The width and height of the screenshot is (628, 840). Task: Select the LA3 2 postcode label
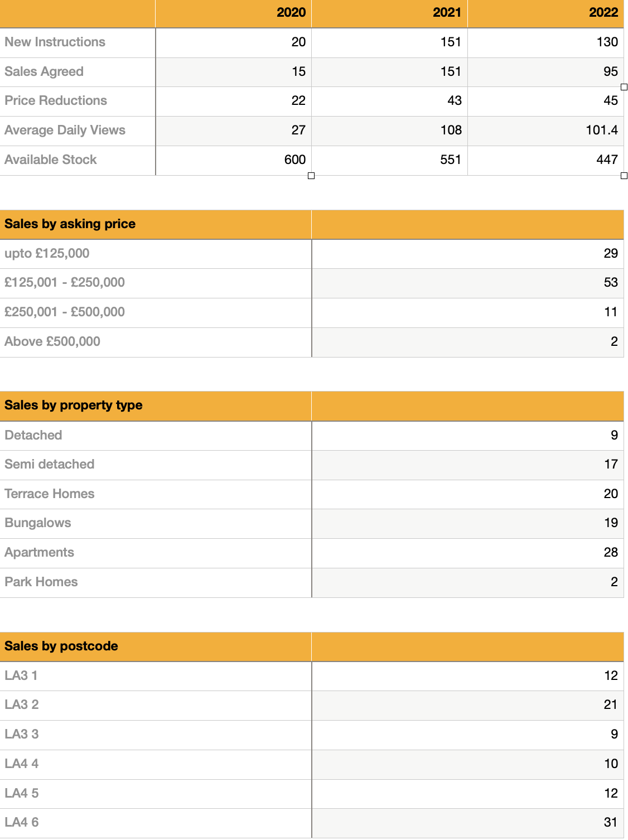click(x=22, y=705)
